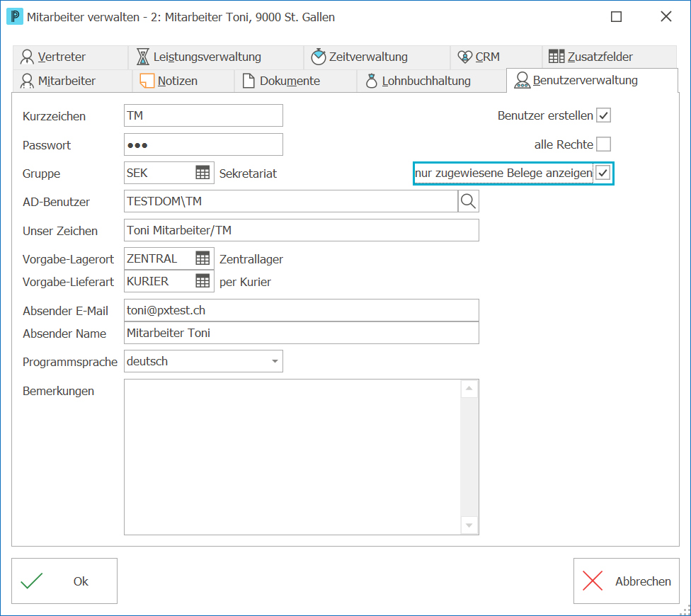
Task: Expand the Programmsprache dropdown
Action: pyautogui.click(x=275, y=361)
